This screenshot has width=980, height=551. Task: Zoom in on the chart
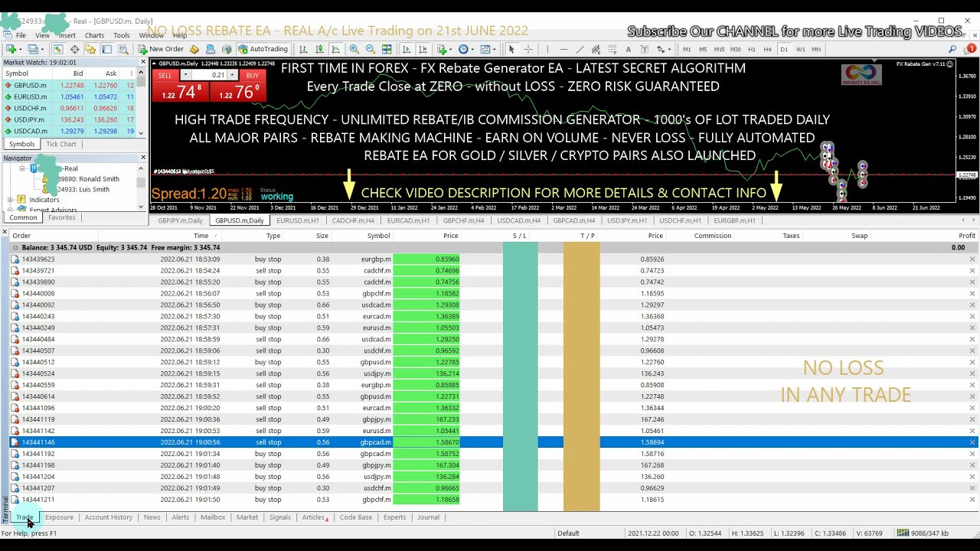(354, 49)
